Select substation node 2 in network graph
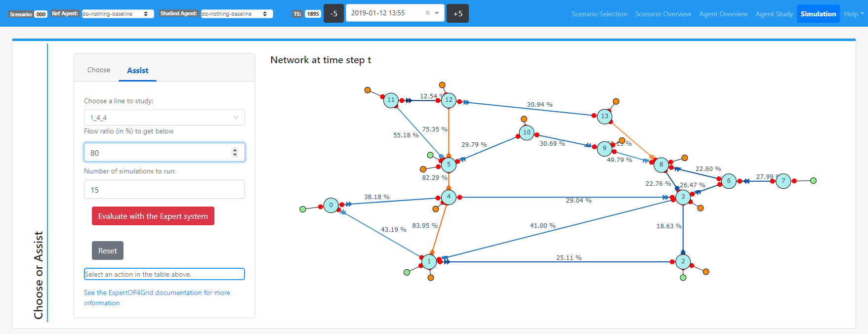The width and height of the screenshot is (868, 334). (683, 262)
